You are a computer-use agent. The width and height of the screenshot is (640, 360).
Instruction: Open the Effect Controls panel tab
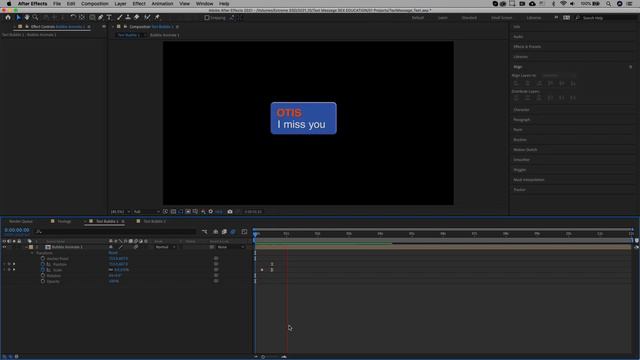[57, 27]
